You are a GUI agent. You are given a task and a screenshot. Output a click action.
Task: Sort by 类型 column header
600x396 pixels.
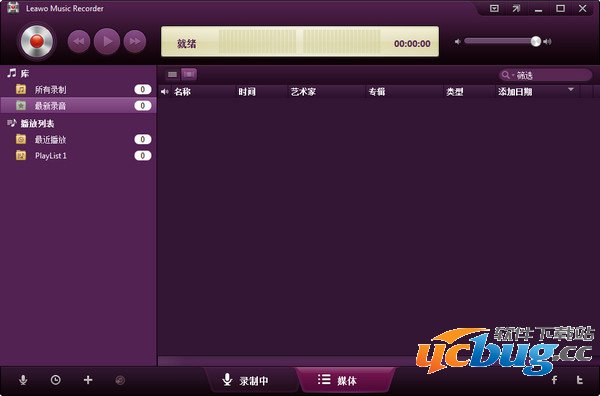tap(469, 92)
